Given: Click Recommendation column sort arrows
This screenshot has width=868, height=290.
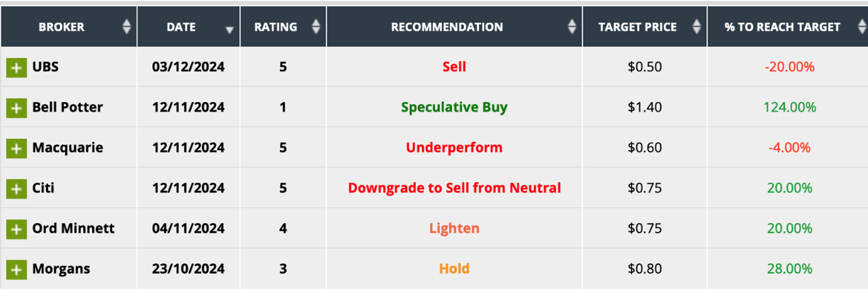Looking at the screenshot, I should (572, 26).
